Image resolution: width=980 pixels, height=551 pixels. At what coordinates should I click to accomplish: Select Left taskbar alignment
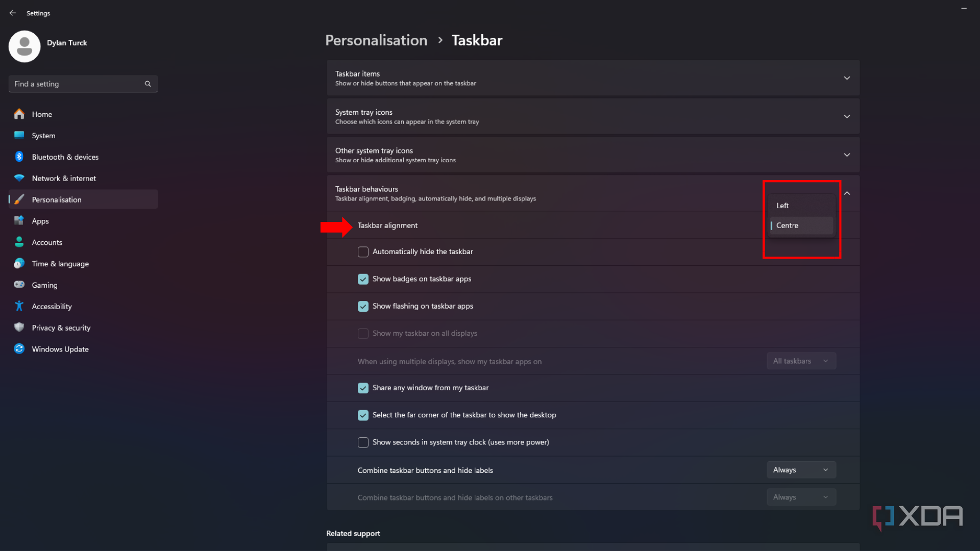(x=782, y=205)
